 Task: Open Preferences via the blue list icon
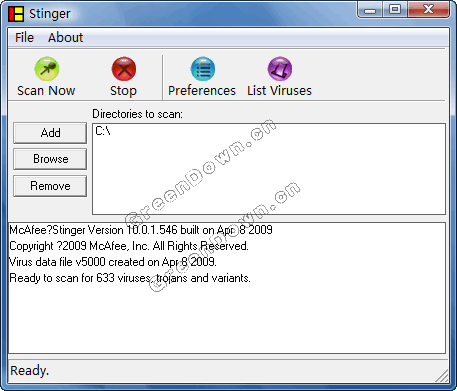(203, 69)
